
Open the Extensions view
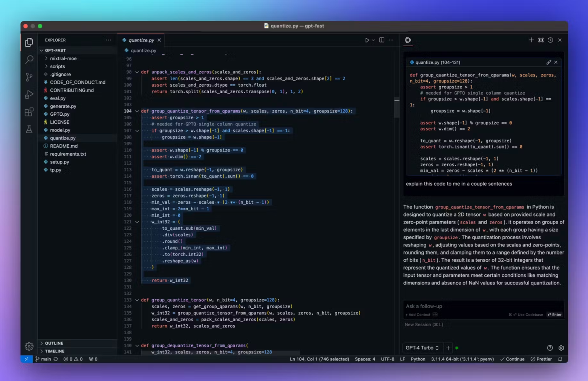tap(29, 112)
